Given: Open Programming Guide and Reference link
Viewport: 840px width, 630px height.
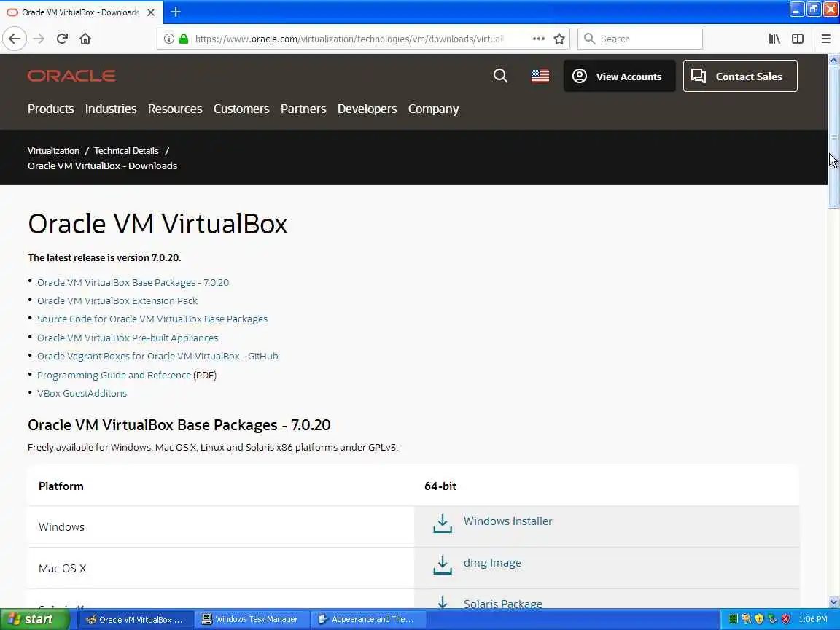Looking at the screenshot, I should point(114,375).
